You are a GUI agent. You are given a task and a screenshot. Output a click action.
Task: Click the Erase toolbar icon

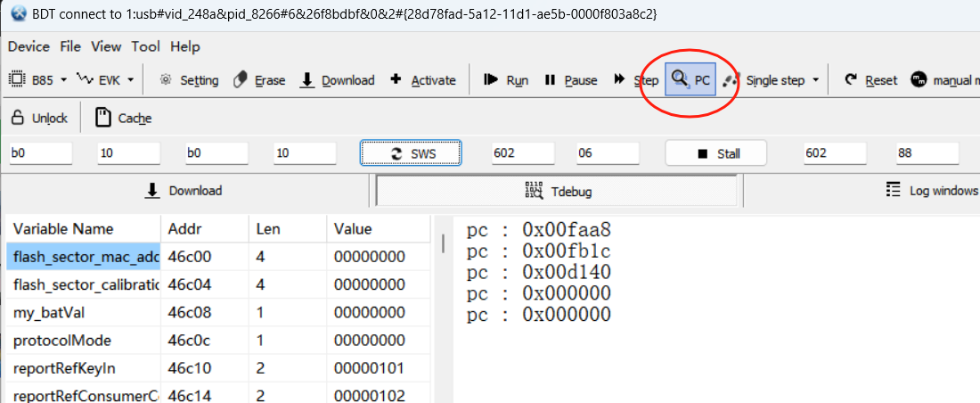click(x=240, y=80)
